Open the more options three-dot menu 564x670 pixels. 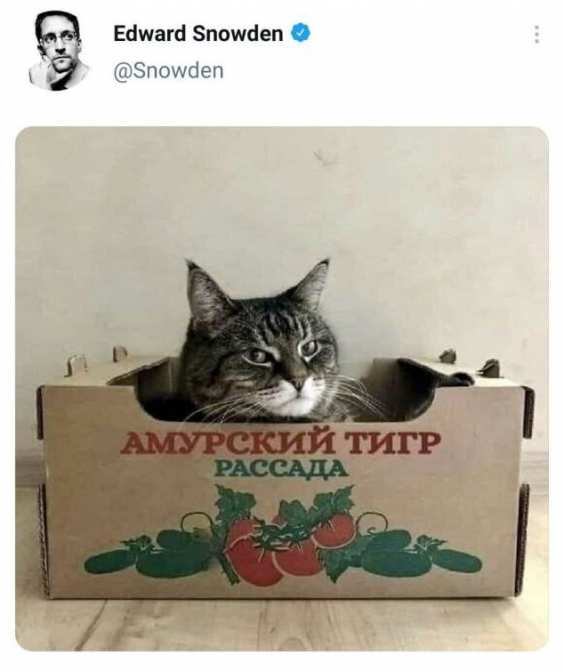click(x=537, y=34)
